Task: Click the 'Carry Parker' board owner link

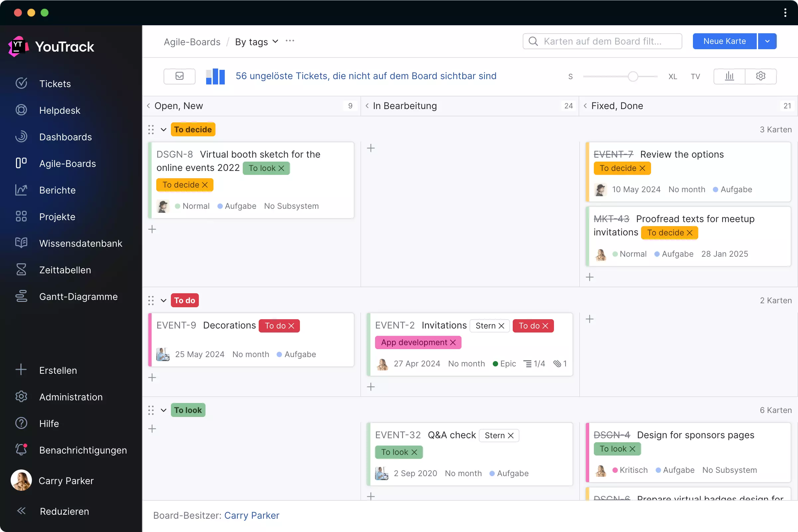Action: [x=252, y=515]
